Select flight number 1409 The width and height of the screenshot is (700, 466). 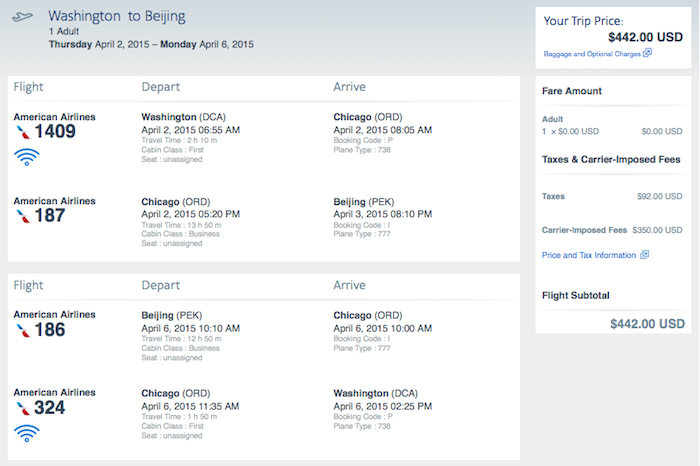click(x=55, y=132)
